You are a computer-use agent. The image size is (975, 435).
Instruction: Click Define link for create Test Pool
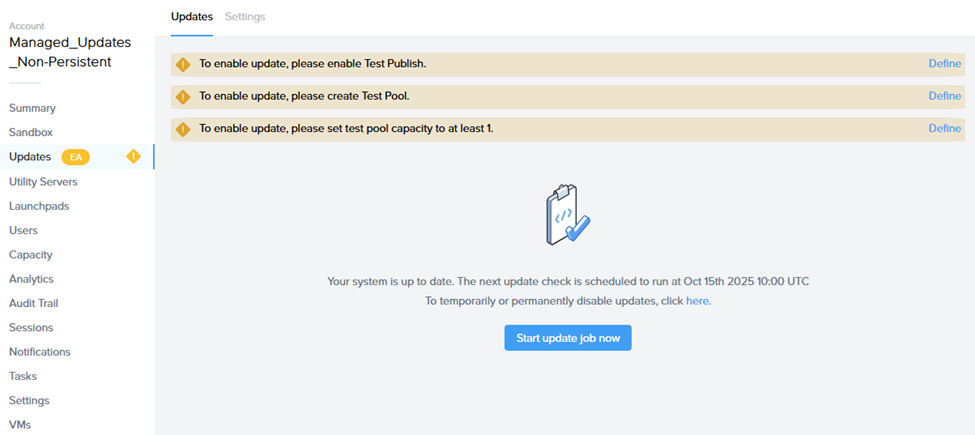944,96
